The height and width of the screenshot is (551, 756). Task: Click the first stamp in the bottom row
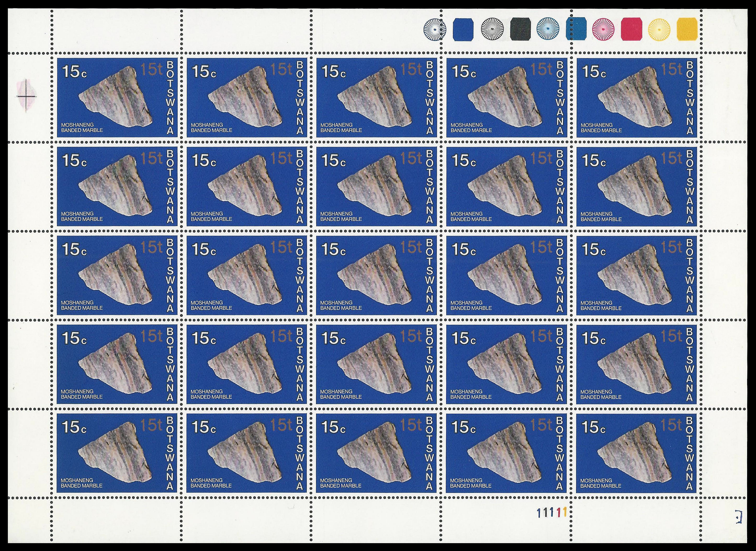117,453
